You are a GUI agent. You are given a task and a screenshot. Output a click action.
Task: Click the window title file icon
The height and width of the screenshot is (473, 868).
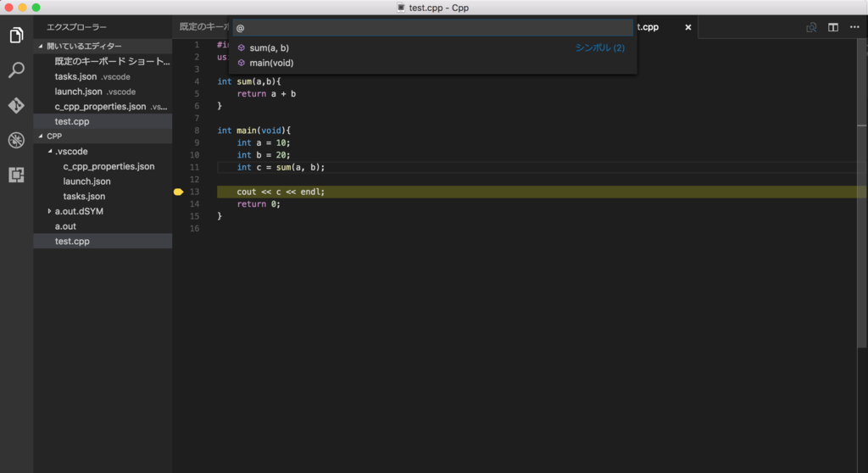(401, 8)
